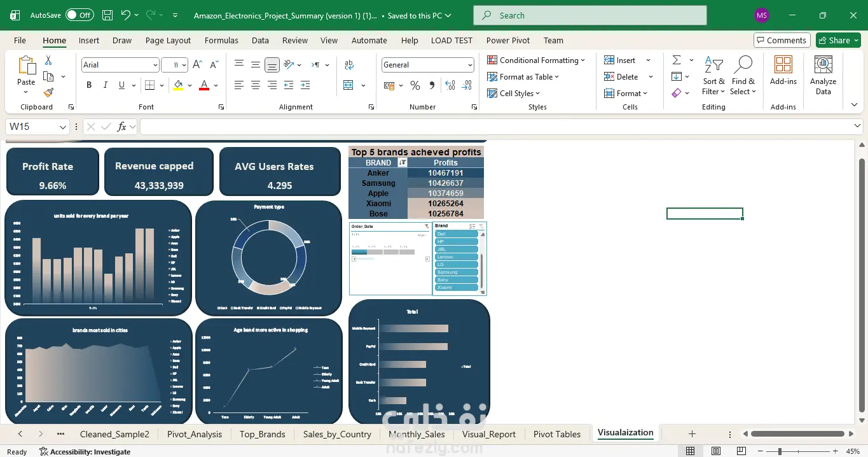This screenshot has width=868, height=457.
Task: Click the Decrease Decimal icon
Action: click(467, 85)
